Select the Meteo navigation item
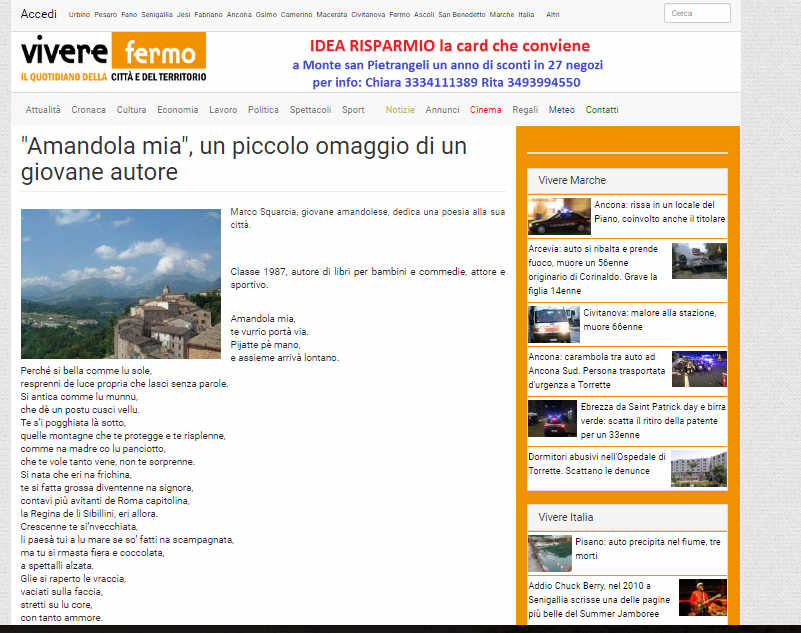The width and height of the screenshot is (801, 633). click(x=561, y=110)
